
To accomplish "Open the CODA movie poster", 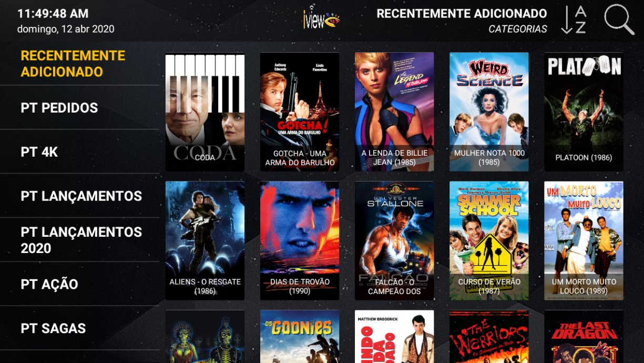I will (205, 112).
